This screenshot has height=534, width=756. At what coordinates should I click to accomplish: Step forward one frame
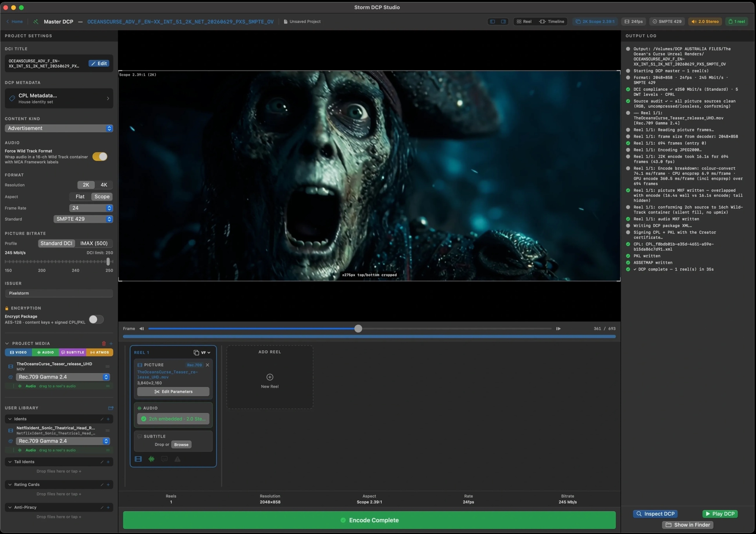558,329
